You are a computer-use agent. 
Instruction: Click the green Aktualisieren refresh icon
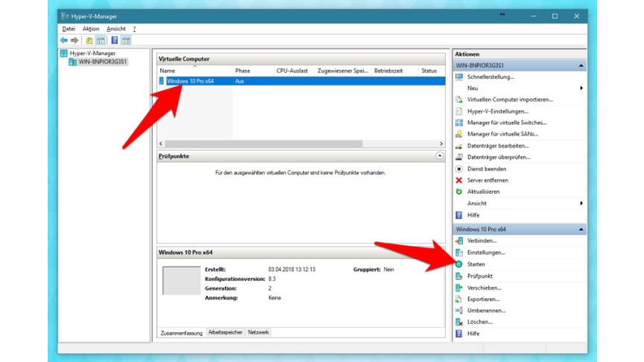point(459,191)
